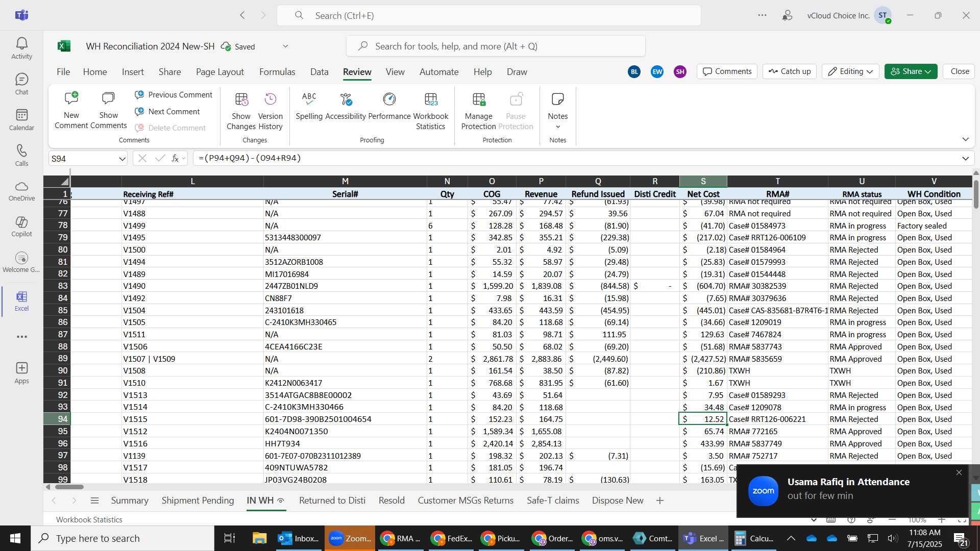980x551 pixels.
Task: Open Workbook Statistics from ribbon
Action: [x=431, y=111]
